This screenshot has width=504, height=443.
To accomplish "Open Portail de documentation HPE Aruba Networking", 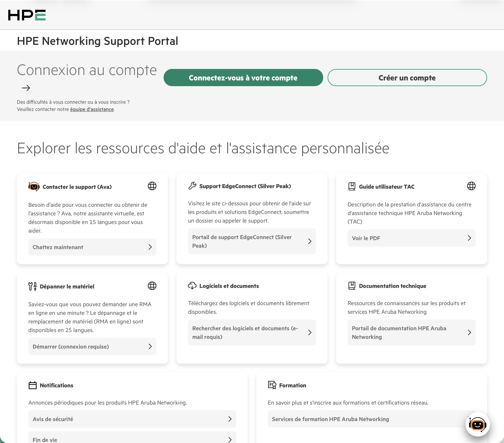I will pyautogui.click(x=411, y=332).
